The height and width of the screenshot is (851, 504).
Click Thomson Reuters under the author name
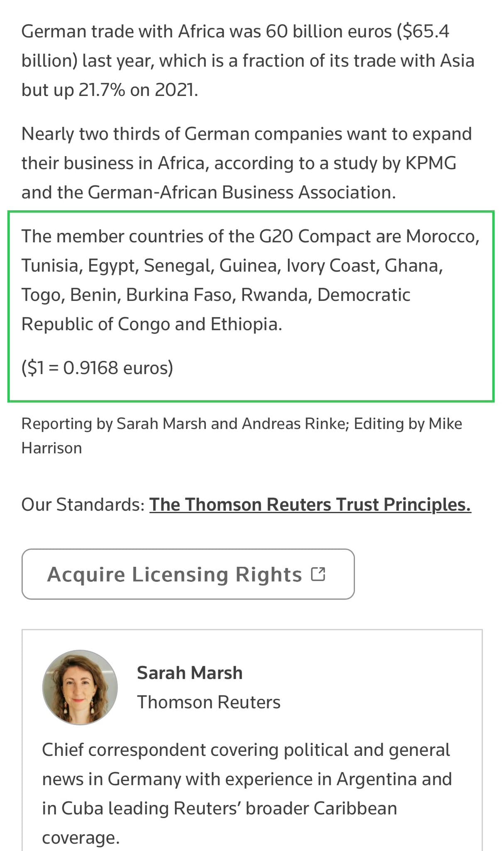click(x=209, y=702)
